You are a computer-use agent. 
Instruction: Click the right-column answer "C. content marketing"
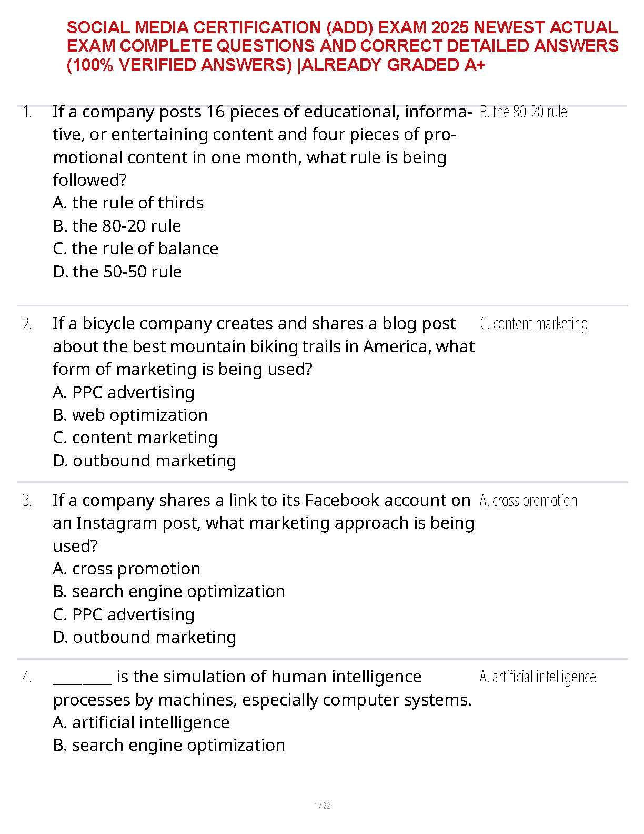pos(534,324)
